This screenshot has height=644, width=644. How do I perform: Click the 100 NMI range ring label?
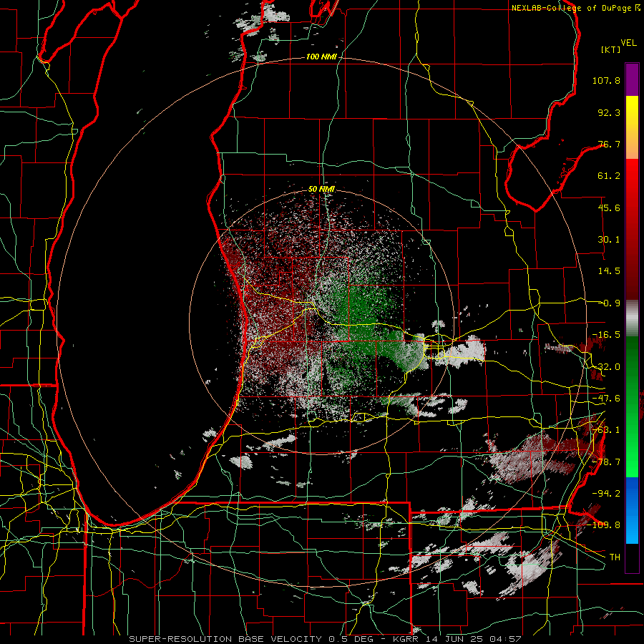[321, 57]
